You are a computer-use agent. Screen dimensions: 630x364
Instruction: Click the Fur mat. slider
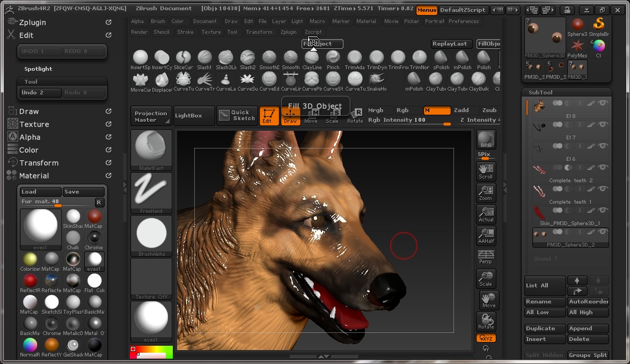click(x=57, y=202)
